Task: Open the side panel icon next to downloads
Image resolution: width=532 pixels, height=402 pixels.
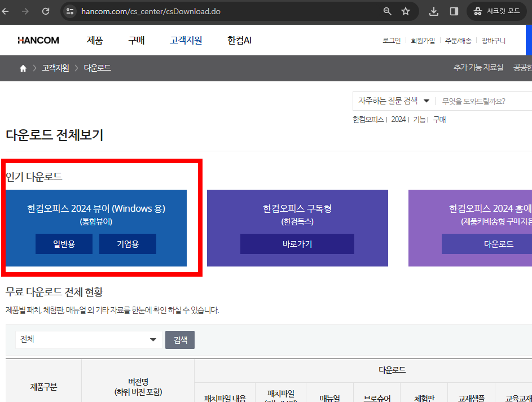Action: 455,11
